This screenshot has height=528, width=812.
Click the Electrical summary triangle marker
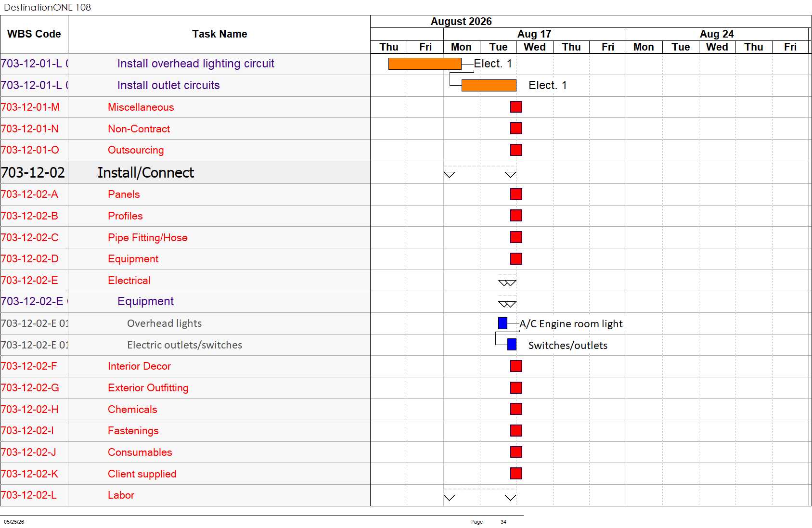pyautogui.click(x=507, y=283)
